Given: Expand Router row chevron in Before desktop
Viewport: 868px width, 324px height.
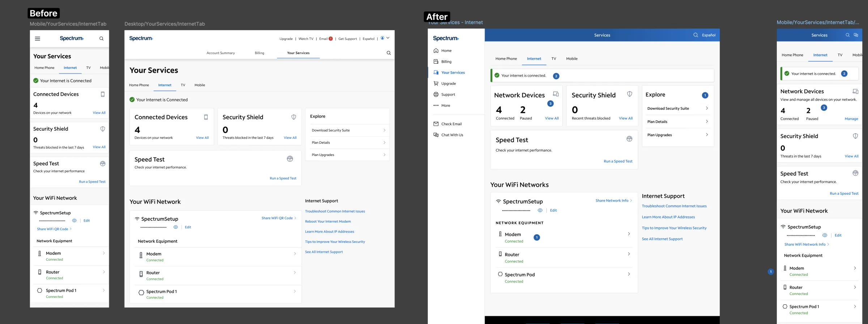Looking at the screenshot, I should click(x=295, y=273).
